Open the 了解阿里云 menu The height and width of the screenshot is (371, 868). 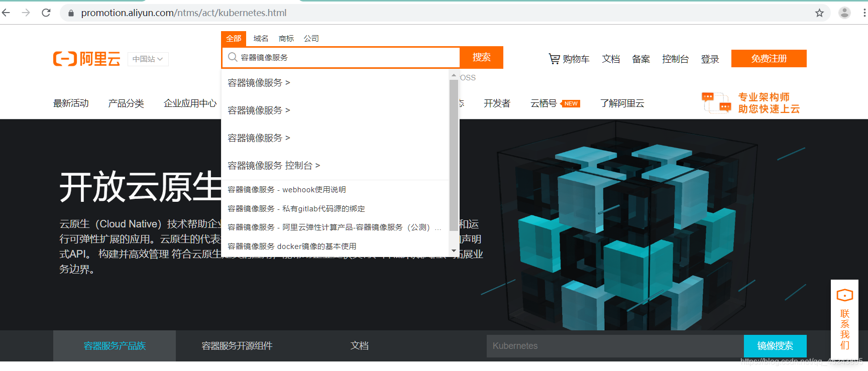click(x=622, y=103)
